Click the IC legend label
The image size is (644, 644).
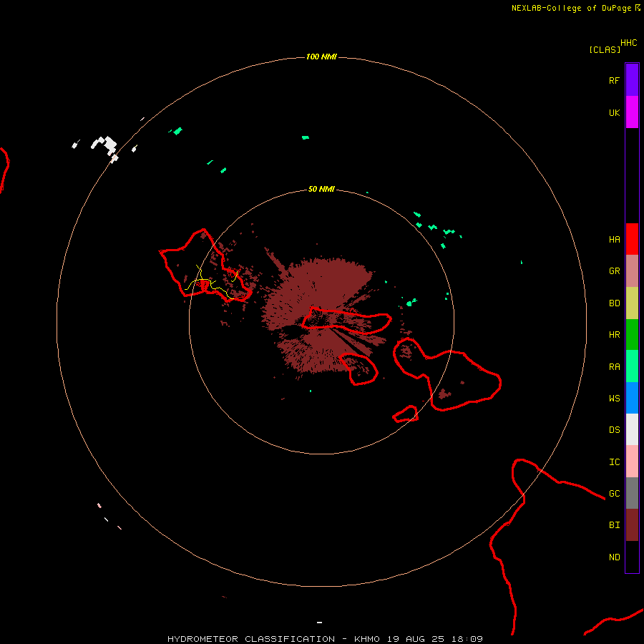click(614, 462)
